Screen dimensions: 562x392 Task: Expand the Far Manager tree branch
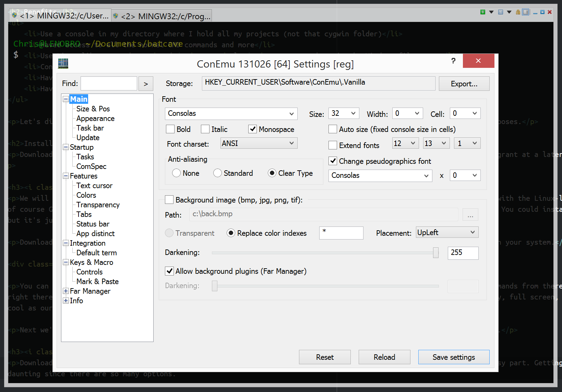pos(65,291)
